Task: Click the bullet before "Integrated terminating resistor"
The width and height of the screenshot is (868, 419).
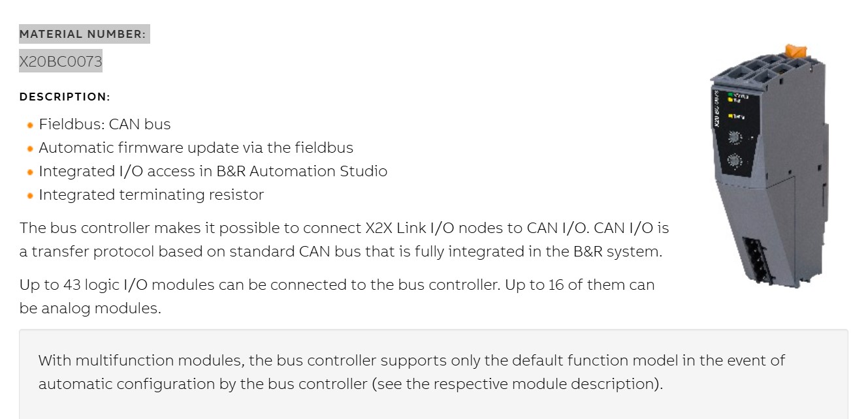Action: pos(30,196)
